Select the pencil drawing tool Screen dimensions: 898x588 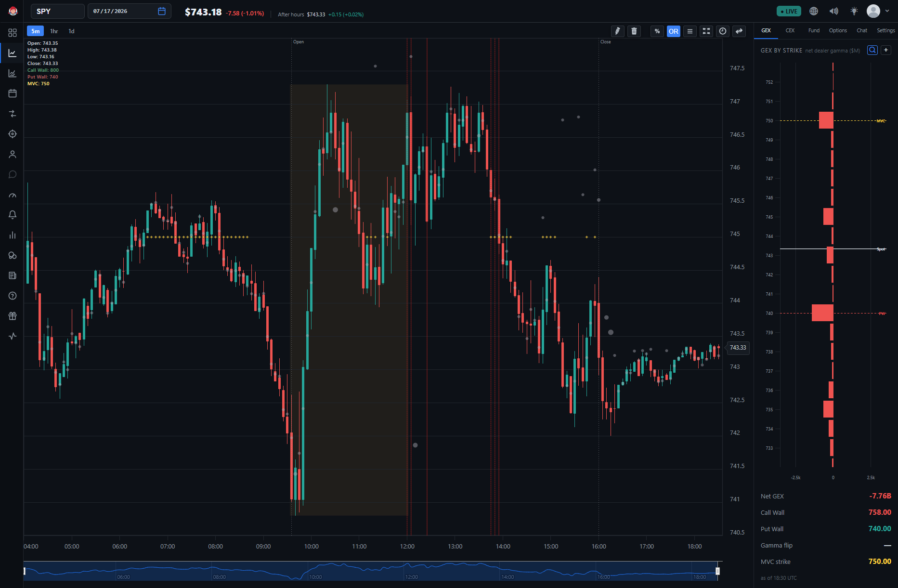click(x=618, y=31)
